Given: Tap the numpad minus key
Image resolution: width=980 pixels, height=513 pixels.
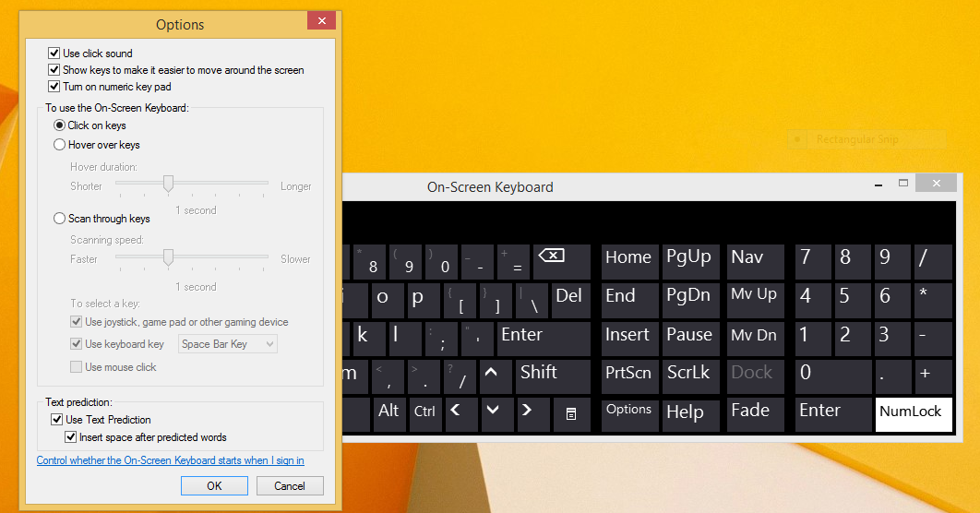Looking at the screenshot, I should click(x=932, y=339).
